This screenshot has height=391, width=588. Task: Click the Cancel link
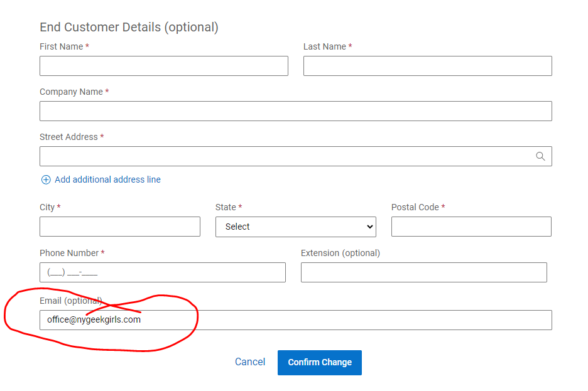250,362
